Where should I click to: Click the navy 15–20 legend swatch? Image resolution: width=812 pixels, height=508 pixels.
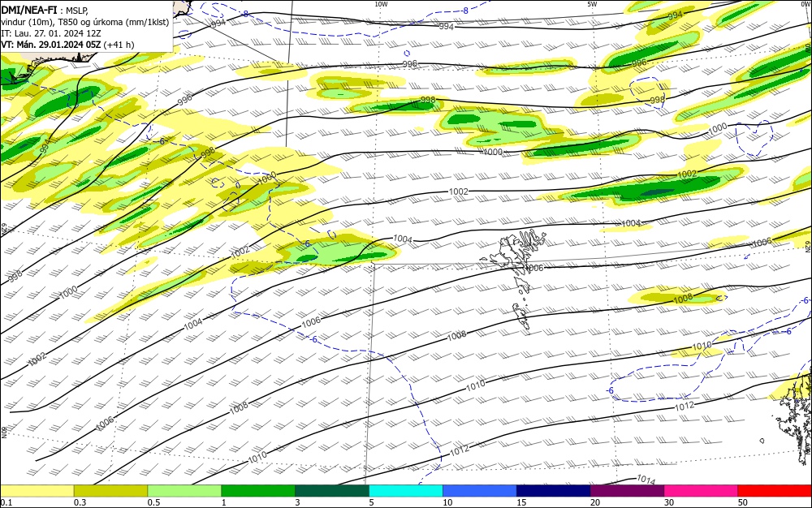[554, 491]
